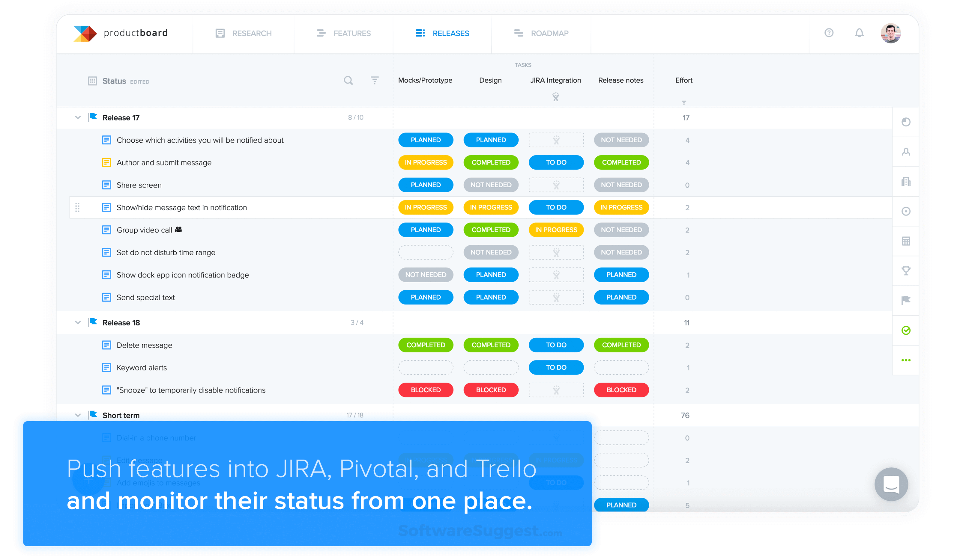Open the table grid icon in right sidebar
Image resolution: width=960 pixels, height=560 pixels.
[906, 241]
